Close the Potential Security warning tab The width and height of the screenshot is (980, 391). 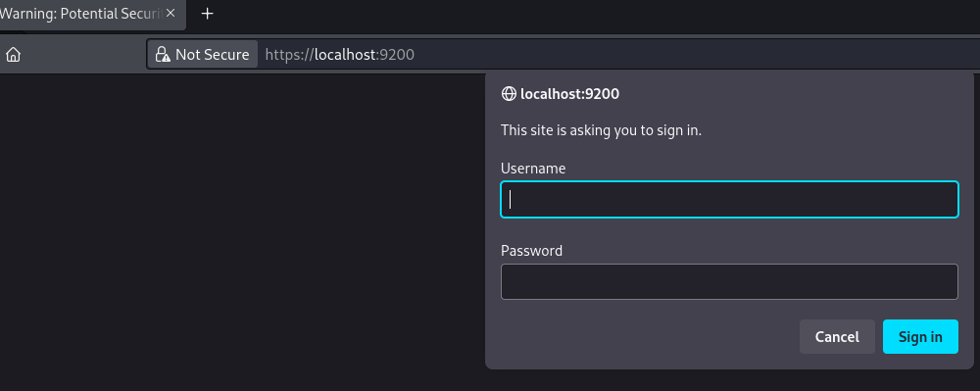pyautogui.click(x=171, y=13)
